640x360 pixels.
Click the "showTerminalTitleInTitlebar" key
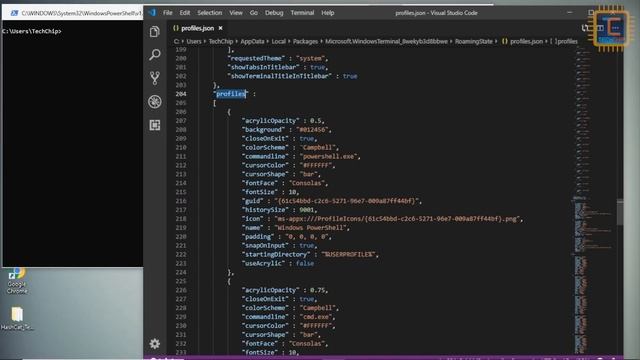tap(280, 76)
